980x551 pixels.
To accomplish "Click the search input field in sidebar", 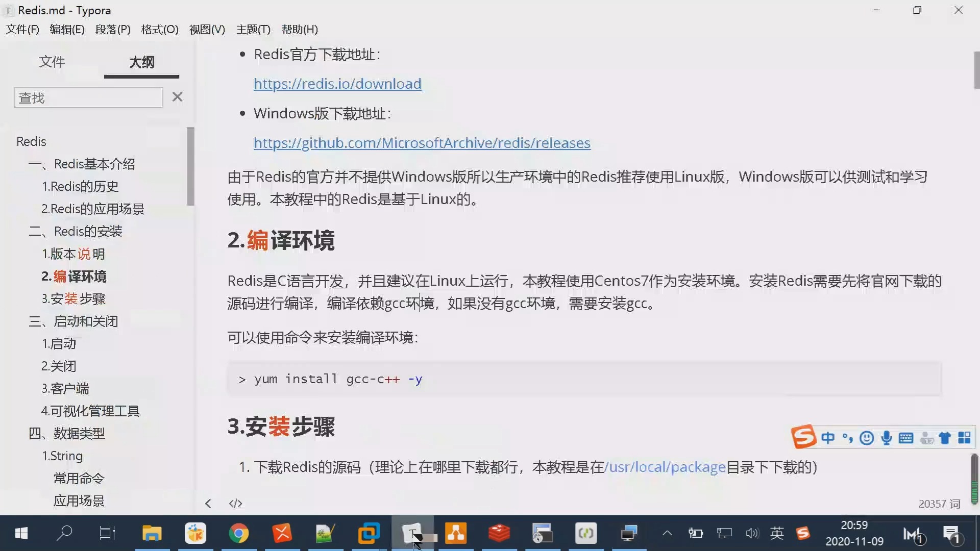I will point(88,97).
